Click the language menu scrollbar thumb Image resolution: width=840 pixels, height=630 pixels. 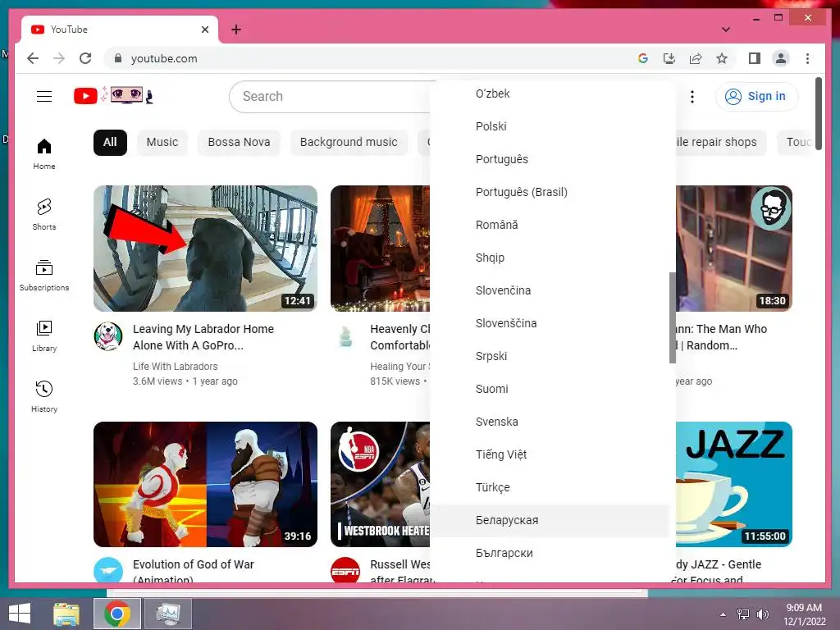(x=673, y=317)
